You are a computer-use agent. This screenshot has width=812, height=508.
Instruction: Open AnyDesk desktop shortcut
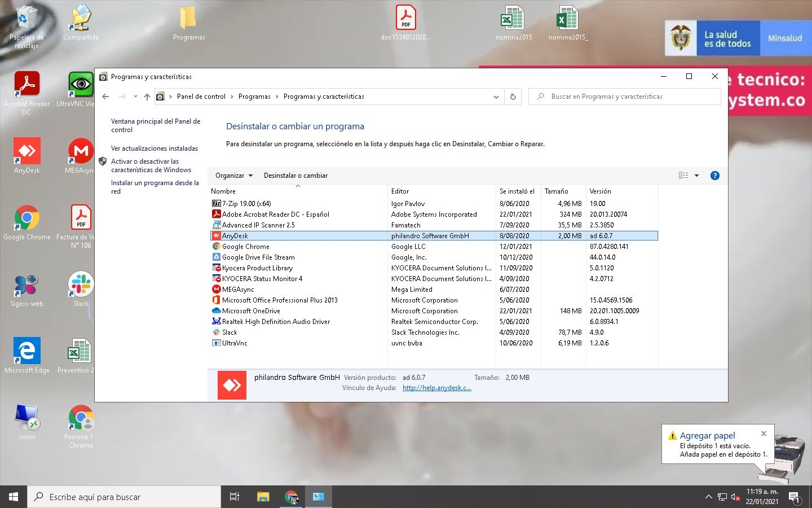(27, 155)
